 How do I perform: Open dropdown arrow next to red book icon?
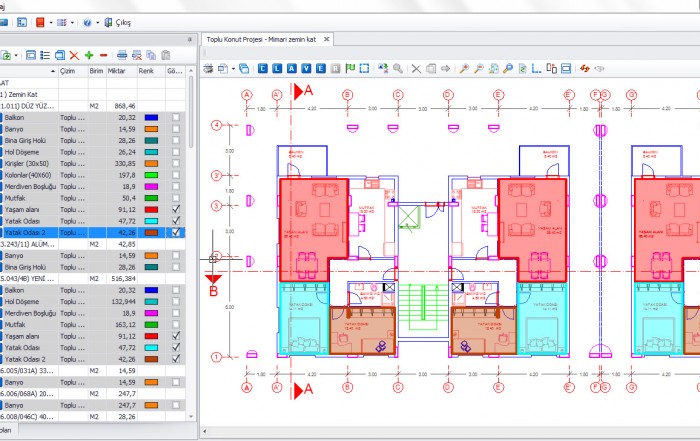(x=50, y=21)
